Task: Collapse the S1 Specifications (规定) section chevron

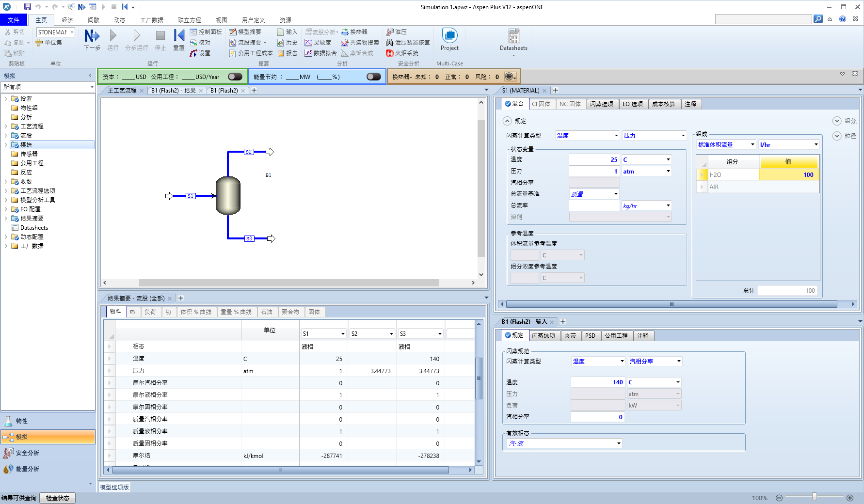Action: pyautogui.click(x=507, y=121)
